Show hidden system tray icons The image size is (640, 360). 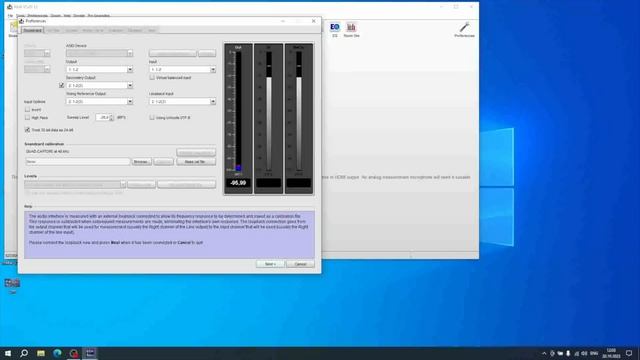[544, 353]
